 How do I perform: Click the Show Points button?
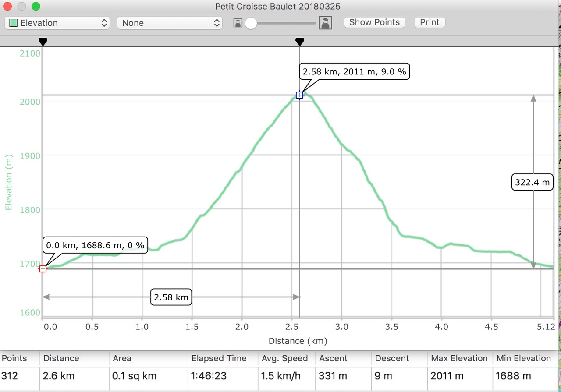[x=374, y=22]
